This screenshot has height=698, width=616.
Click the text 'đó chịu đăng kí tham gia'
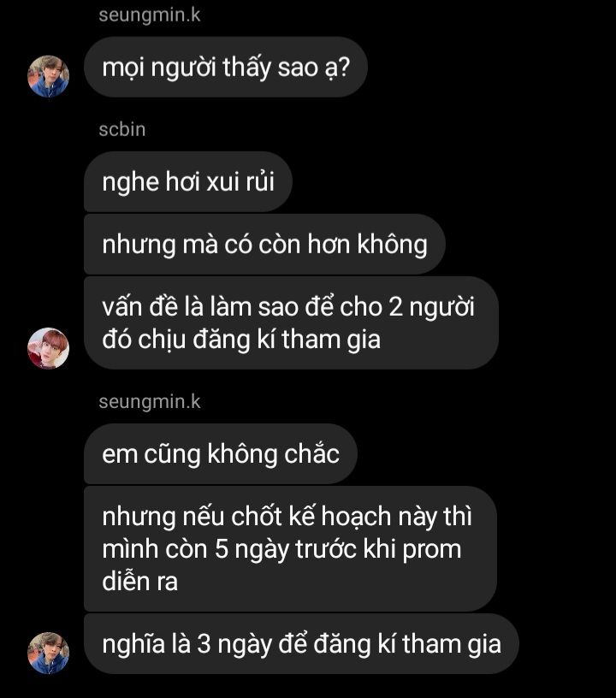241,340
